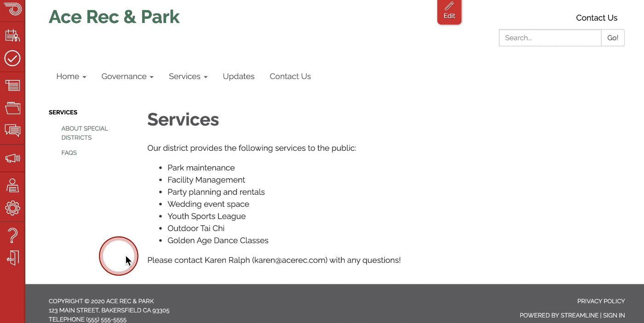Open Contact Us in the navigation bar
This screenshot has height=323, width=644.
click(x=290, y=76)
